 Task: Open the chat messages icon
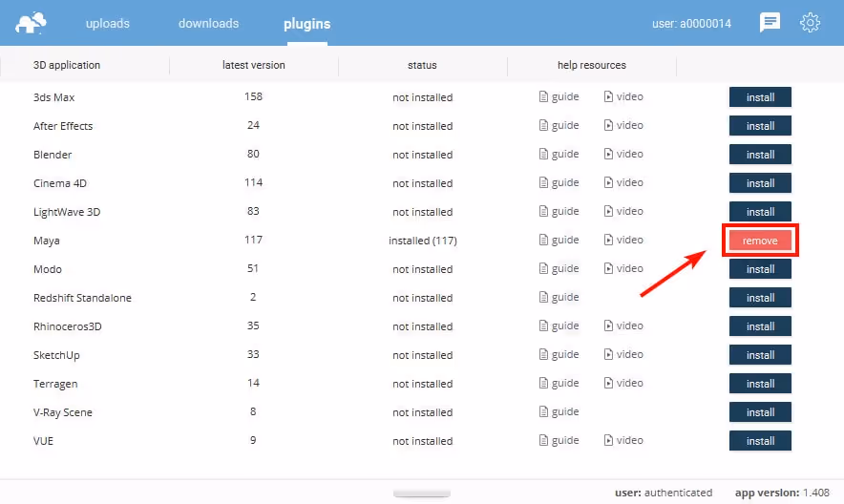(x=770, y=23)
